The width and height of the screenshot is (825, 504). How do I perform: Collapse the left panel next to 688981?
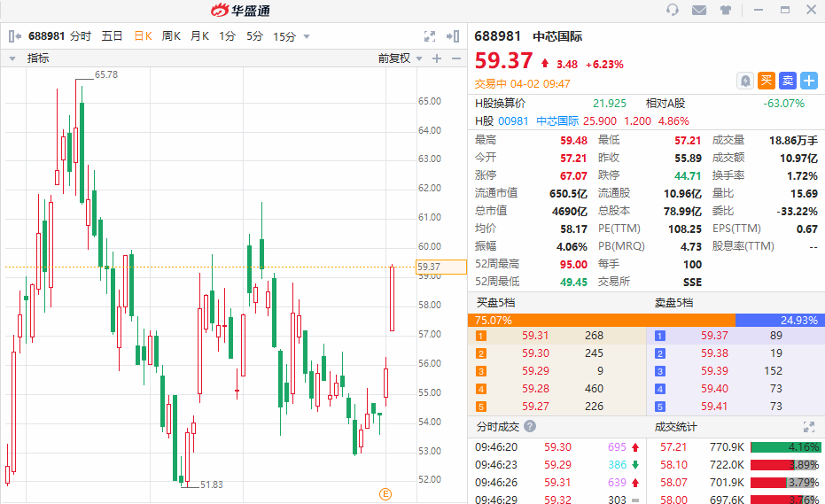pos(15,36)
